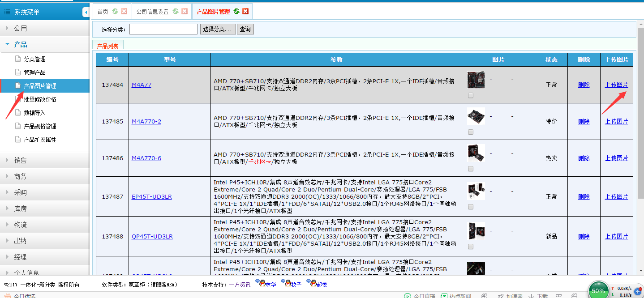The height and width of the screenshot is (298, 644).
Task: Expand the 物流 menu section
Action: pos(45,225)
